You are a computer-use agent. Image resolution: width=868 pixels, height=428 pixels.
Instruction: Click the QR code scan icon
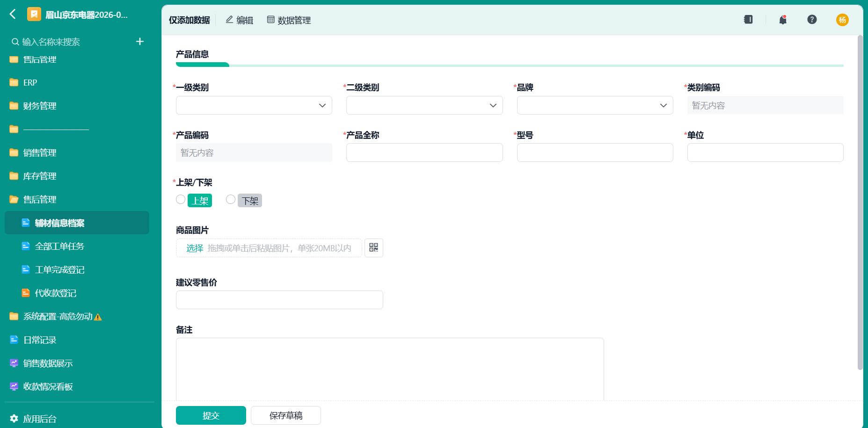(x=373, y=248)
